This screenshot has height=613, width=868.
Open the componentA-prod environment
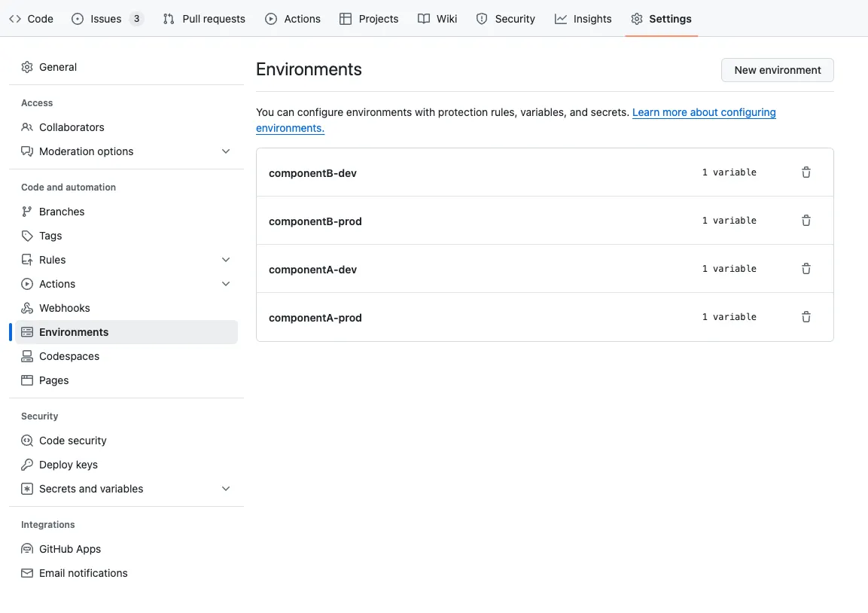click(x=315, y=318)
